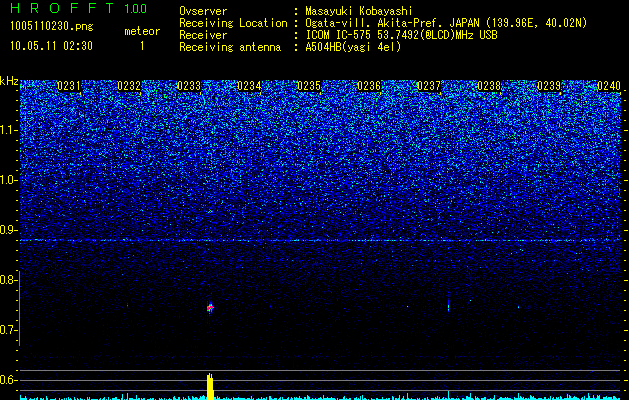Click time marker 0239
Image resolution: width=629 pixels, height=400 pixels.
[x=549, y=86]
